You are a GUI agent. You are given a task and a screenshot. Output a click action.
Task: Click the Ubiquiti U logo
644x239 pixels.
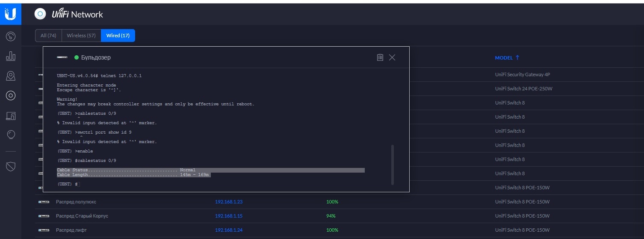(x=10, y=15)
